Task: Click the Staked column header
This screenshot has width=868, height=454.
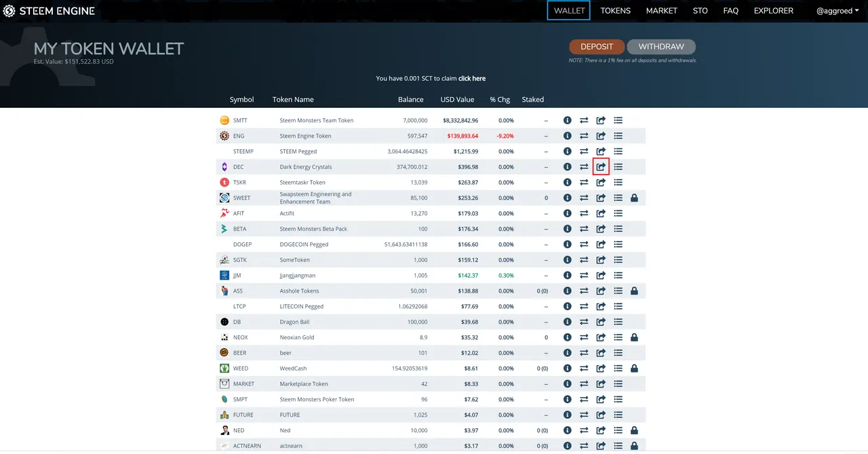Action: [x=533, y=100]
